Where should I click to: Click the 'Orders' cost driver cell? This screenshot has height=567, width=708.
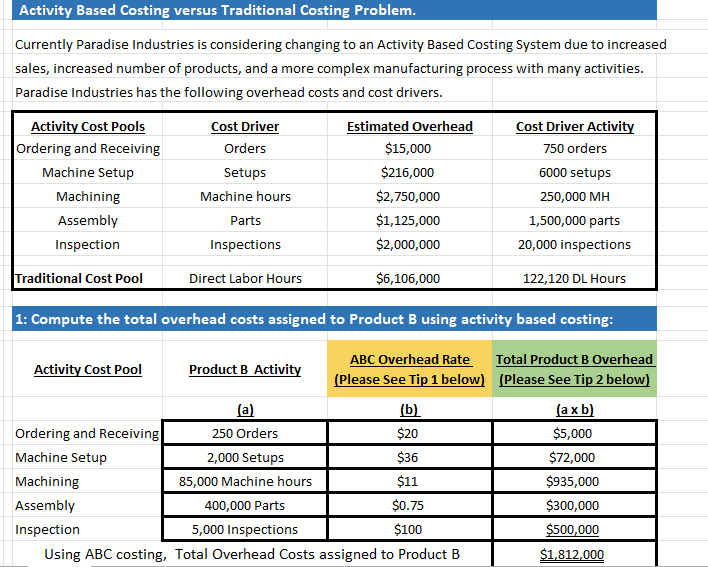point(245,149)
